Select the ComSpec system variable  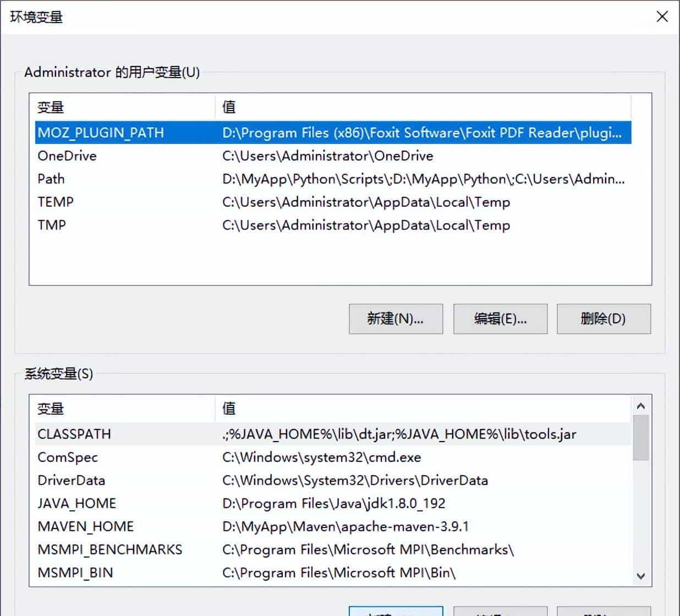(x=333, y=457)
